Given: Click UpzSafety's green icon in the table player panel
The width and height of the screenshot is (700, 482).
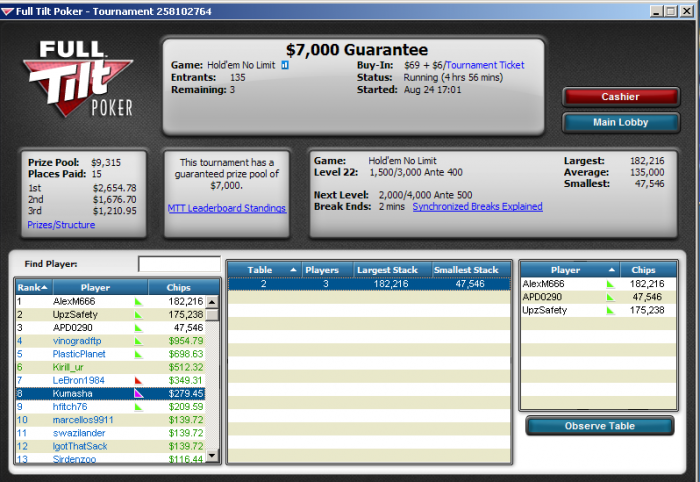Looking at the screenshot, I should (610, 311).
